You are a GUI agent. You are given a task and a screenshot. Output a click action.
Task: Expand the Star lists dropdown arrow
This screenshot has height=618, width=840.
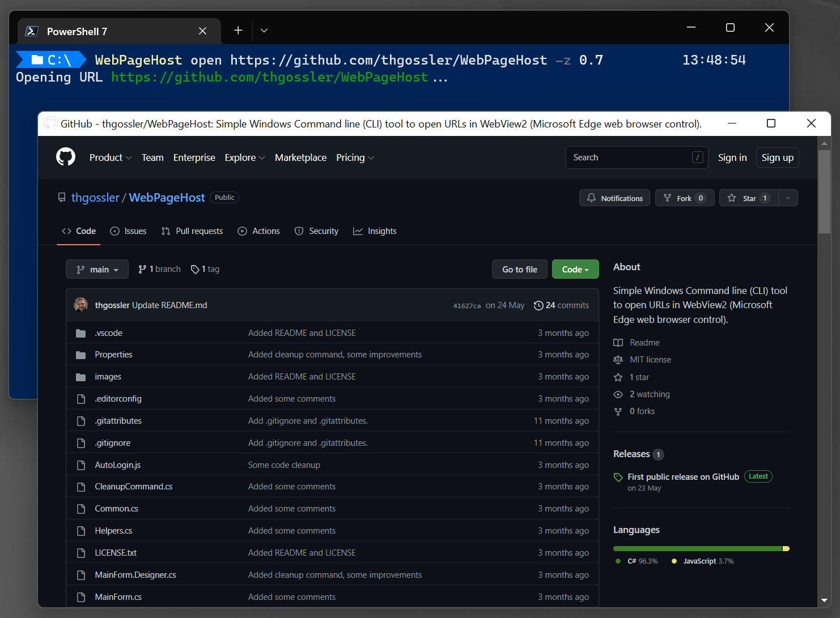pos(788,198)
